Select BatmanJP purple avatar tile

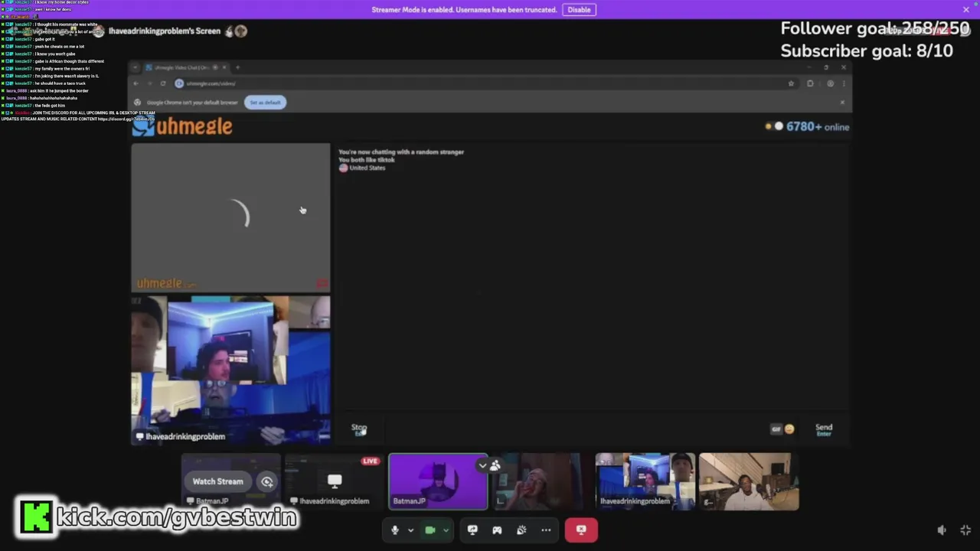(438, 481)
